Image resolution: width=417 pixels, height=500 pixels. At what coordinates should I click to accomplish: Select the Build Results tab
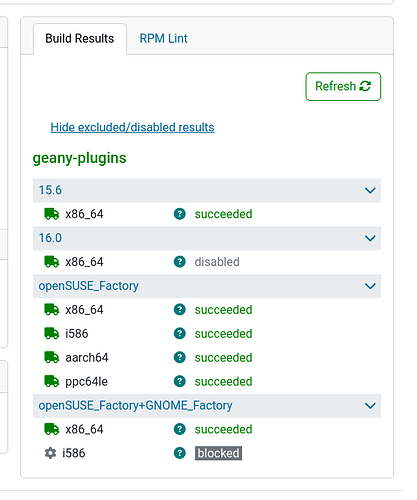[80, 39]
